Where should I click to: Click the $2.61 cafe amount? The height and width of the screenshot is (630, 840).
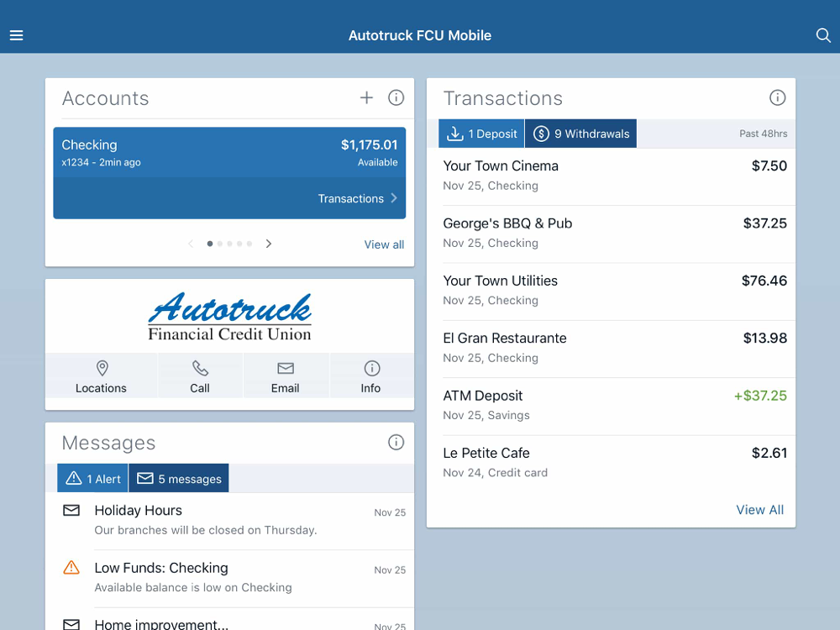(769, 454)
